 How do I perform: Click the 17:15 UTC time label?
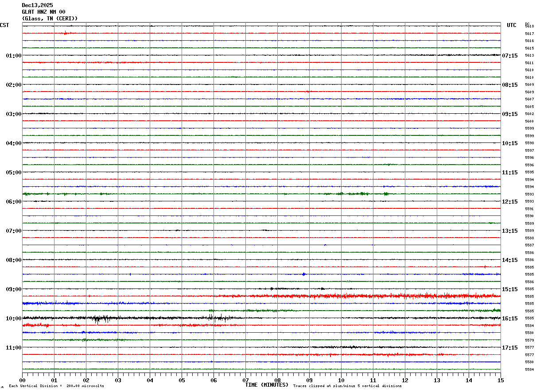509,348
